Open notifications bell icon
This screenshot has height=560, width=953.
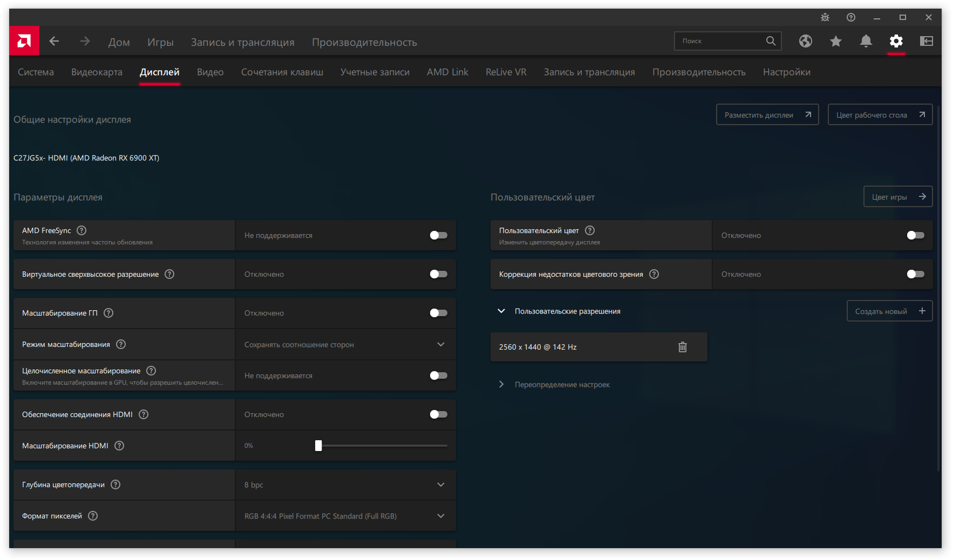click(866, 41)
